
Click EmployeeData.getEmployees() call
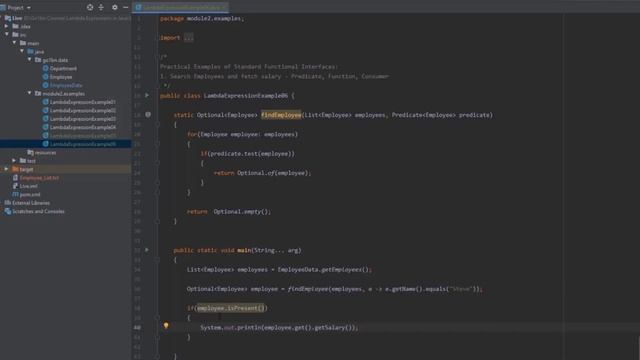click(x=323, y=269)
